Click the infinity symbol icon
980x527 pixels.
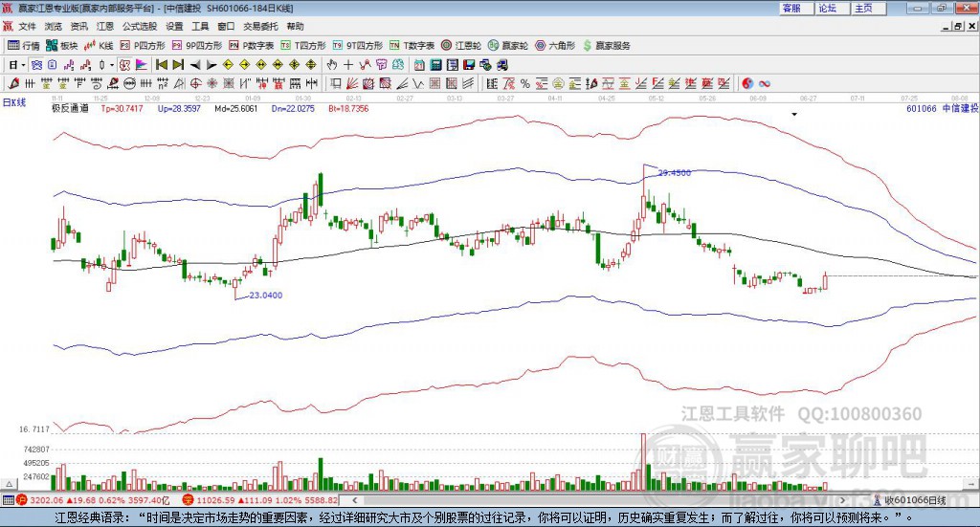tap(765, 83)
